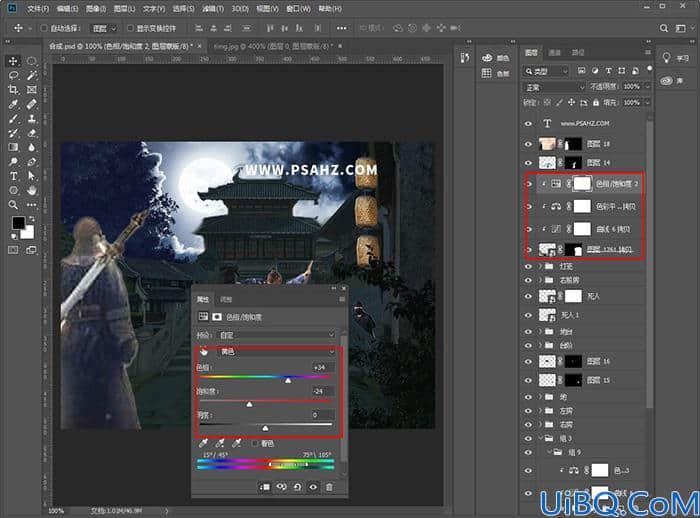700x518 pixels.
Task: Click the lightness 明度 slider handle
Action: 265,428
